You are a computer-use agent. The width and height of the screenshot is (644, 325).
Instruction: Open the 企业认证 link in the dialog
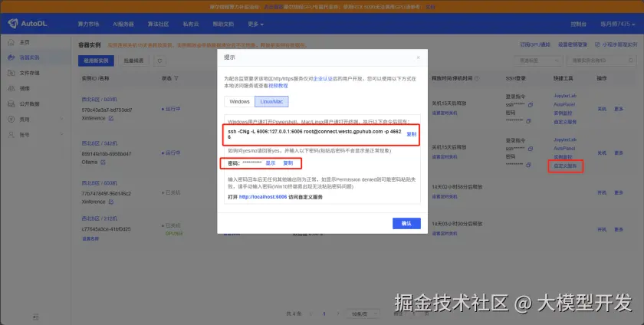(x=323, y=78)
